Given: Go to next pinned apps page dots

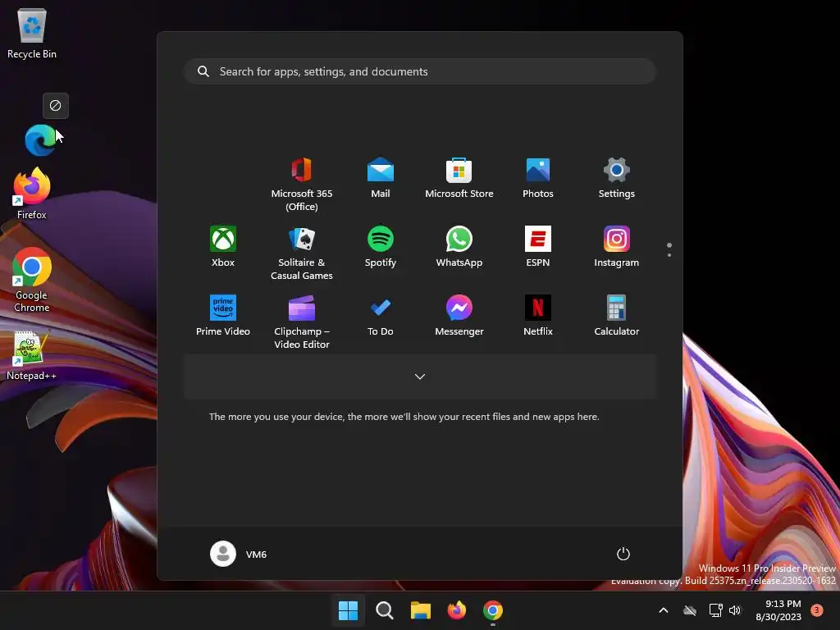Looking at the screenshot, I should tap(669, 249).
